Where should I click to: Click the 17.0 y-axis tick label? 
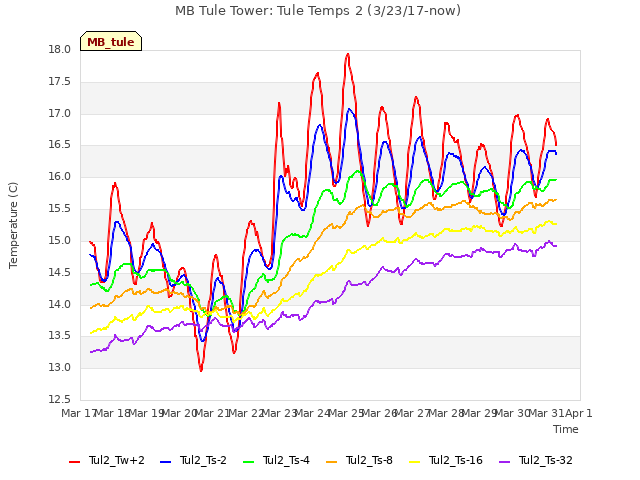[x=60, y=113]
